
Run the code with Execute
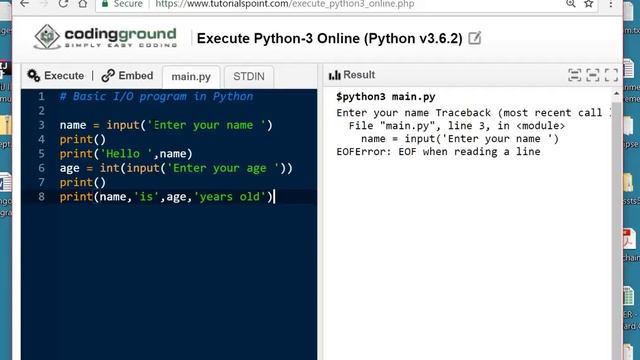[56, 76]
